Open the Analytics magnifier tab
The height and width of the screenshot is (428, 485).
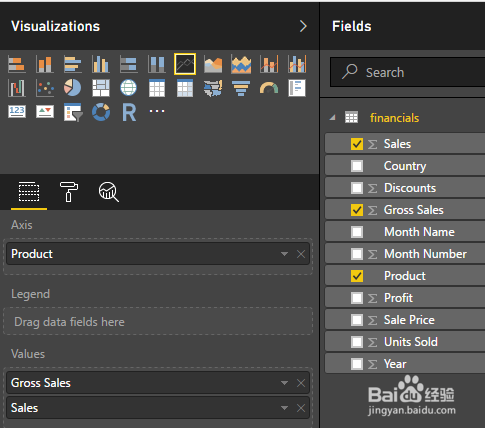(x=109, y=192)
